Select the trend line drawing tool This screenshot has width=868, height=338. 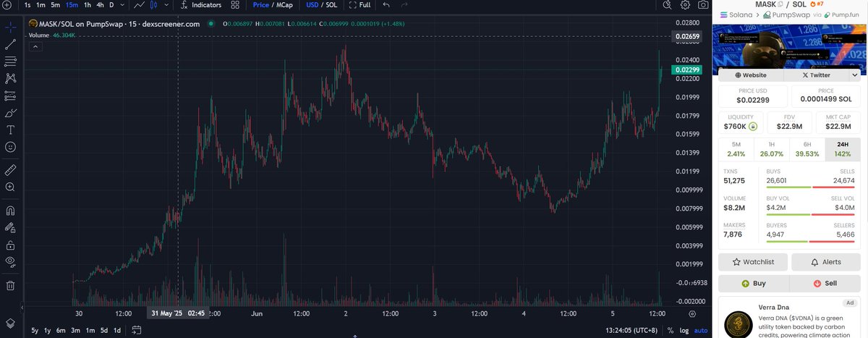click(10, 45)
